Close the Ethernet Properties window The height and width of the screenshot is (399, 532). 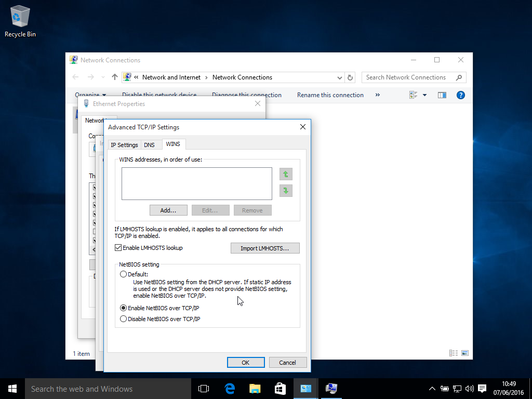click(258, 103)
